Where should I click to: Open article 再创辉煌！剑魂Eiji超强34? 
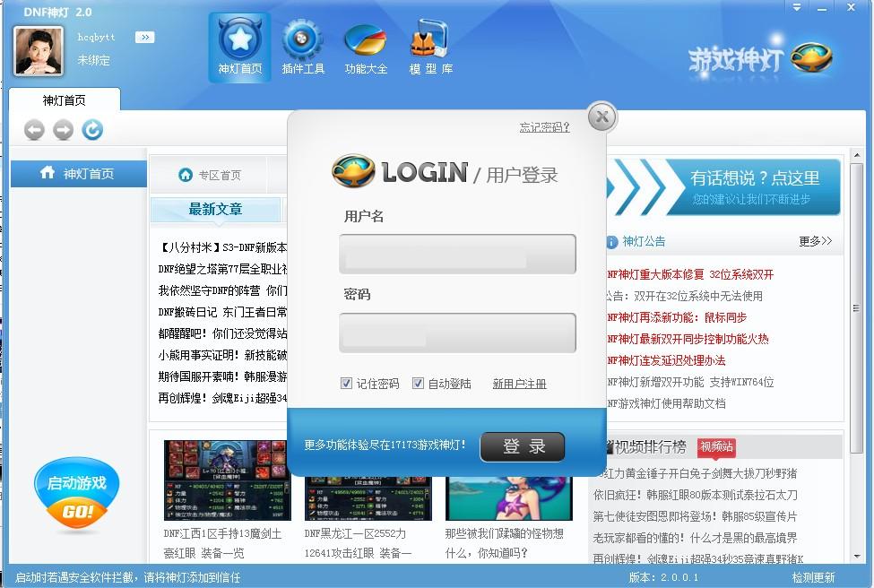[222, 398]
